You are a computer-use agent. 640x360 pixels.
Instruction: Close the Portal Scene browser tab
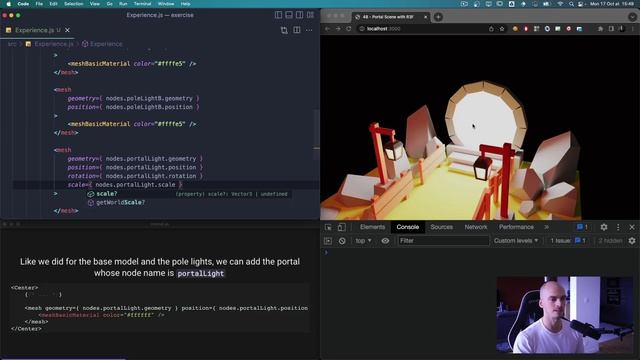(426, 17)
